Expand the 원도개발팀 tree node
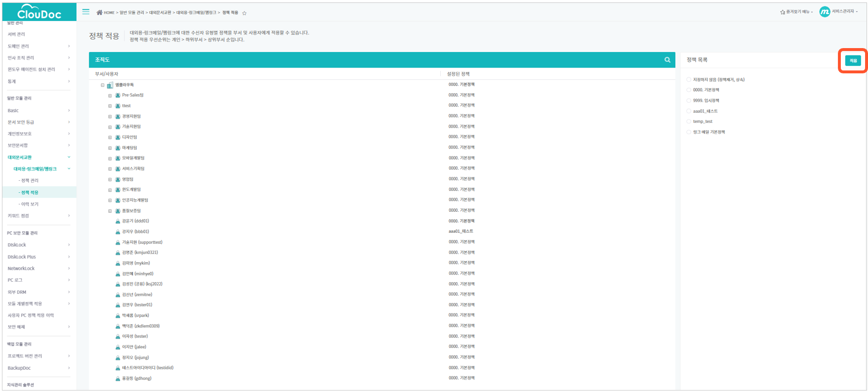Image resolution: width=868 pixels, height=392 pixels. pos(110,190)
